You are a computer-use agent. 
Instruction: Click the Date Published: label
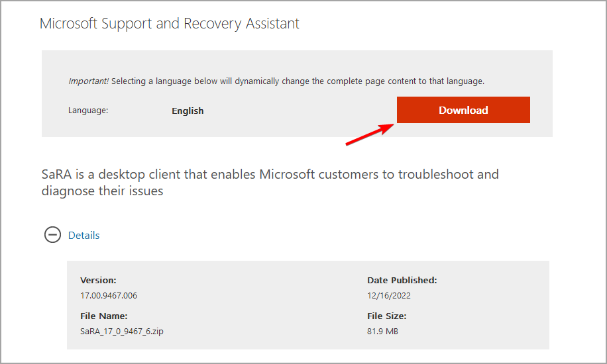[402, 280]
